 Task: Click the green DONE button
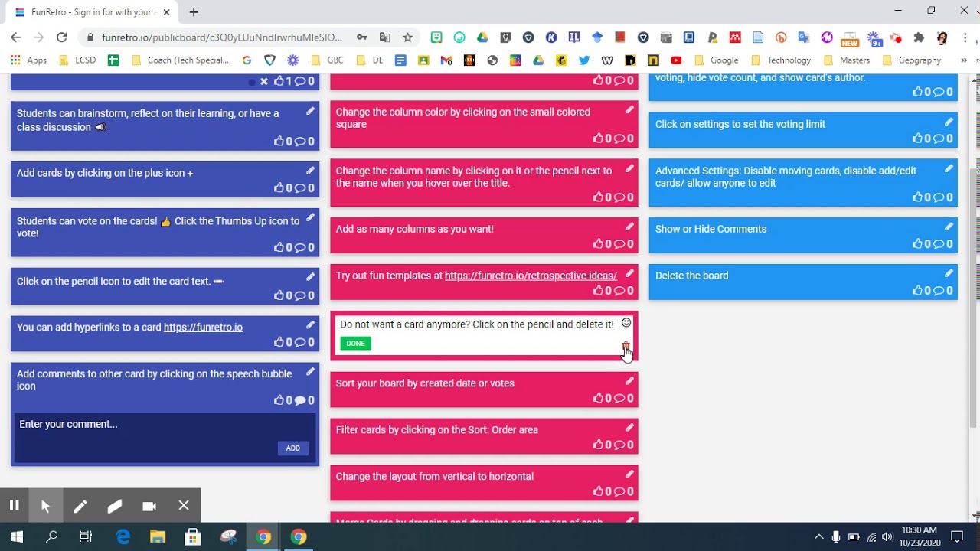[x=355, y=344]
